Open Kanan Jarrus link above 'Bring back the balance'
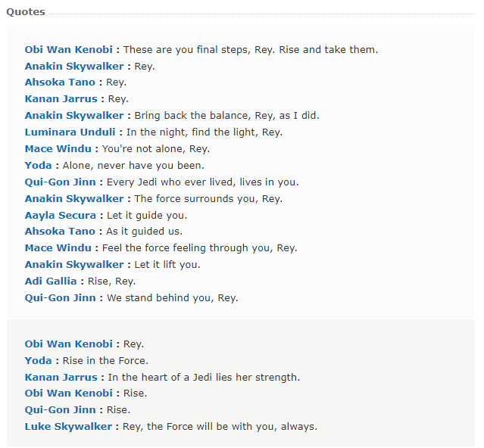This screenshot has width=484, height=448. click(x=61, y=98)
